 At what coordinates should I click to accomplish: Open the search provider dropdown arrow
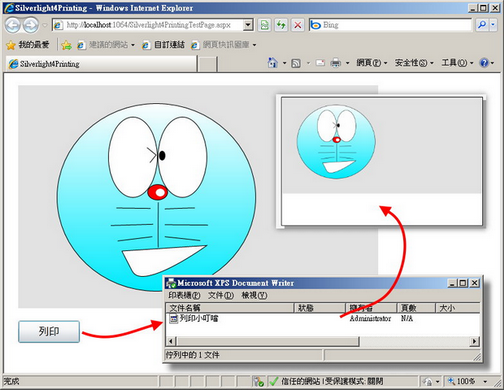tap(493, 25)
